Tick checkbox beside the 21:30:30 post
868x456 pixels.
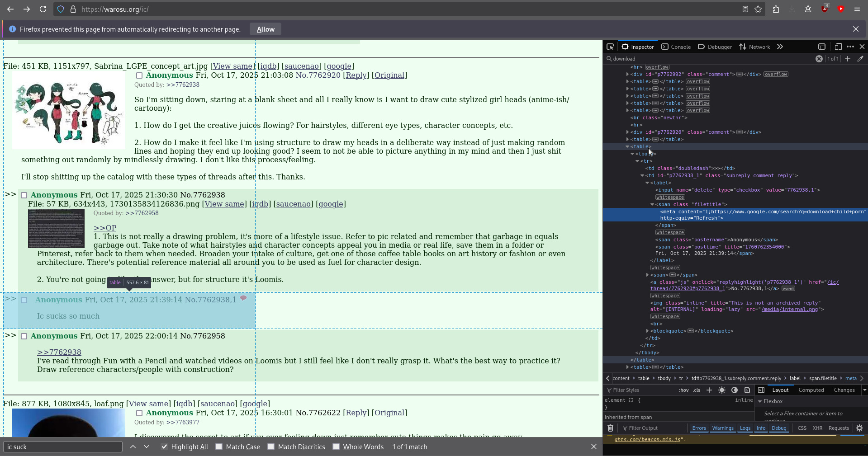(24, 195)
